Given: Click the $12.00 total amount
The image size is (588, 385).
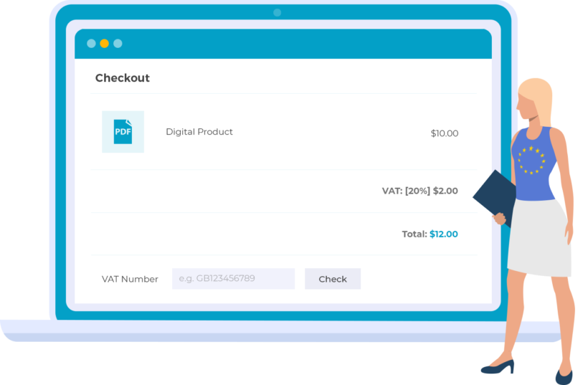Looking at the screenshot, I should (444, 234).
